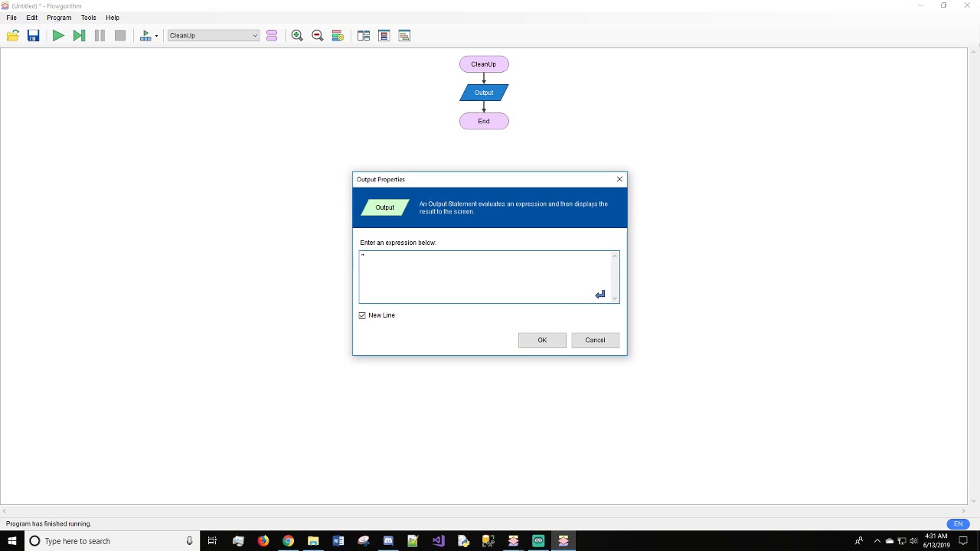Save the flowchart with the floppy disk icon
The image size is (980, 551).
pyautogui.click(x=33, y=35)
